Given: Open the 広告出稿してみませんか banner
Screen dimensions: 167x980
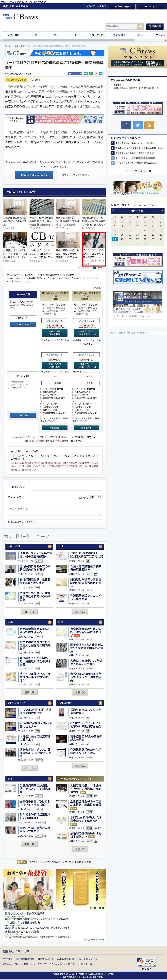Looking at the screenshot, I should pyautogui.click(x=137, y=277).
